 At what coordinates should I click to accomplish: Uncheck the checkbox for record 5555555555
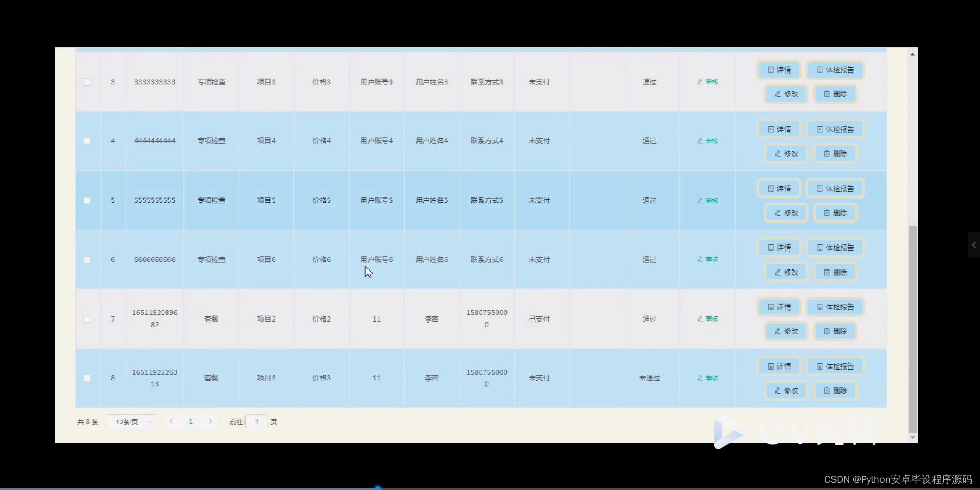(x=87, y=200)
